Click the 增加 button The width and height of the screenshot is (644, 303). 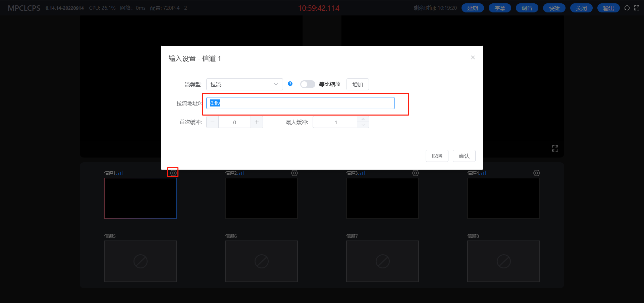click(x=357, y=84)
